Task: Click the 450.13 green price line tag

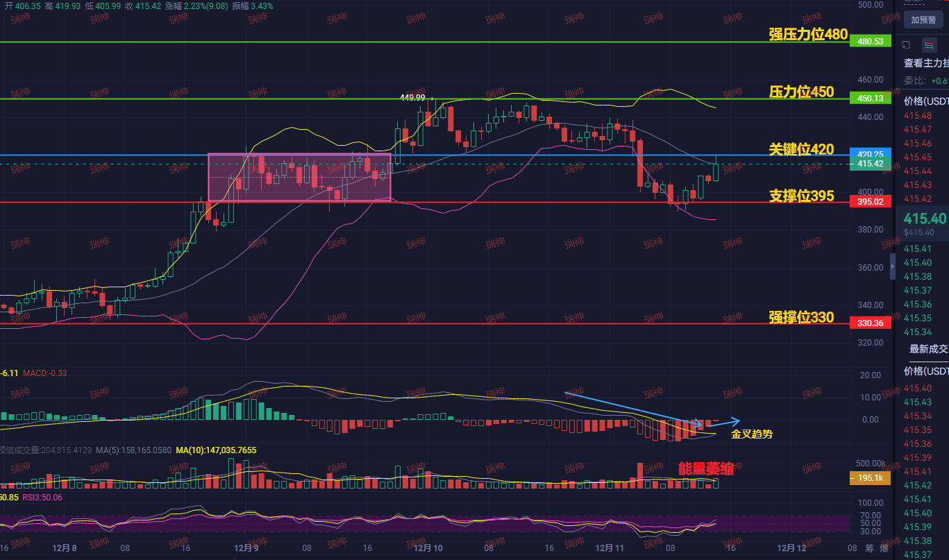Action: (870, 99)
